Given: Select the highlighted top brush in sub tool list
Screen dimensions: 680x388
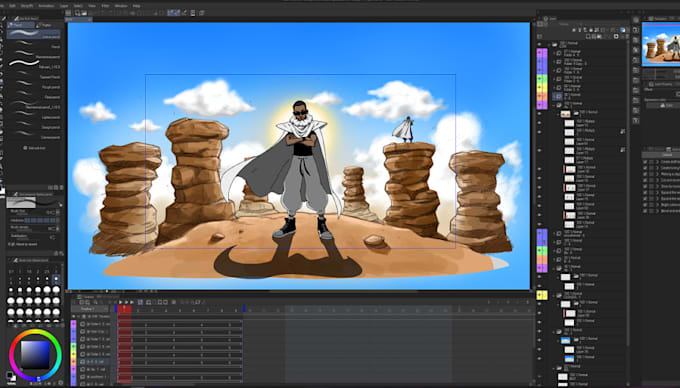Looking at the screenshot, I should (x=34, y=34).
